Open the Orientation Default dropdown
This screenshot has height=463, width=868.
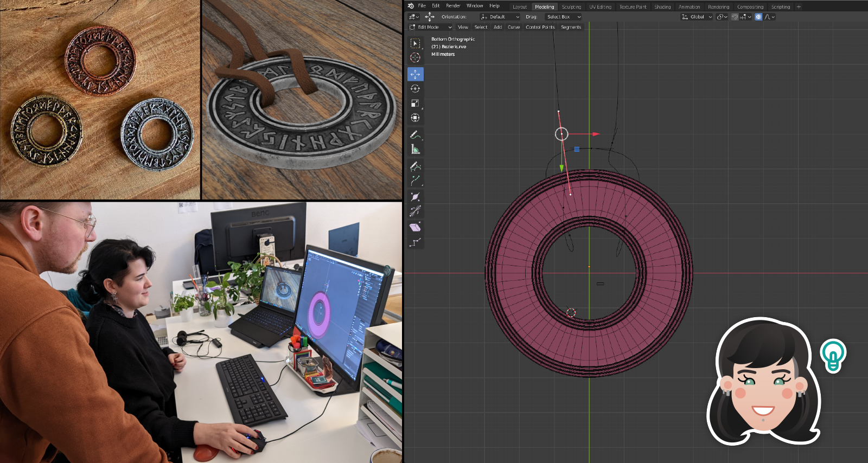click(500, 17)
